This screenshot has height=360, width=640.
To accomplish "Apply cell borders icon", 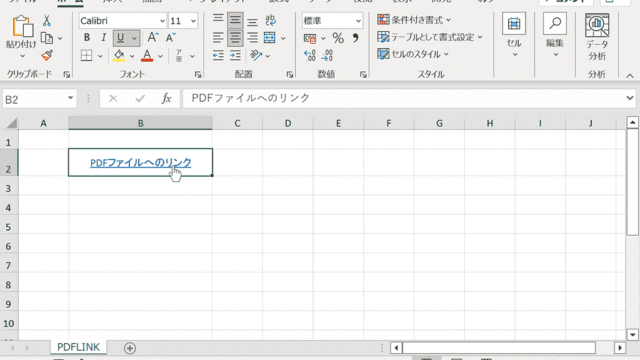I will 87,56.
